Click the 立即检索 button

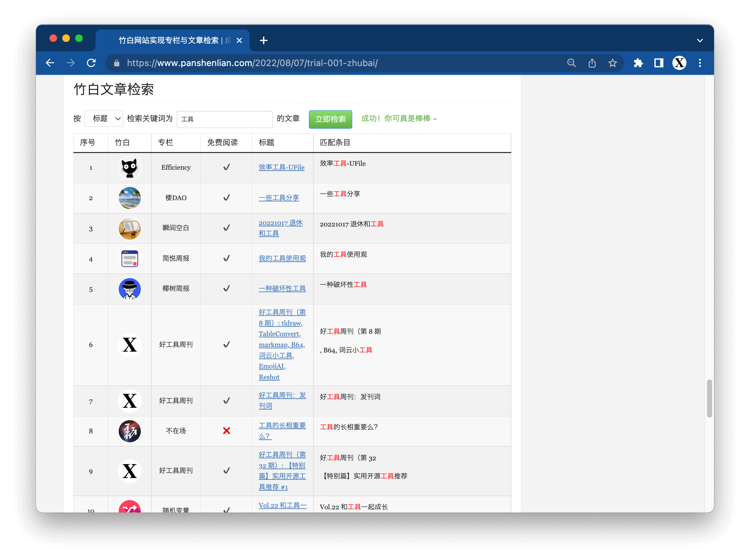coord(330,119)
